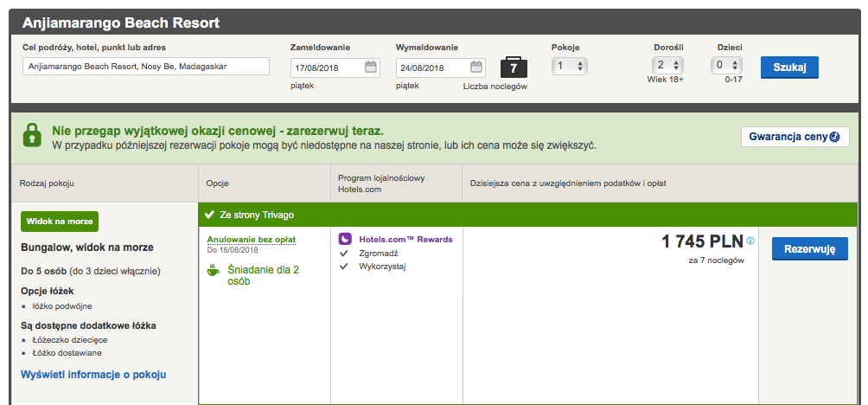Click the Ze strony Trivago banner text
The width and height of the screenshot is (868, 405).
click(257, 215)
